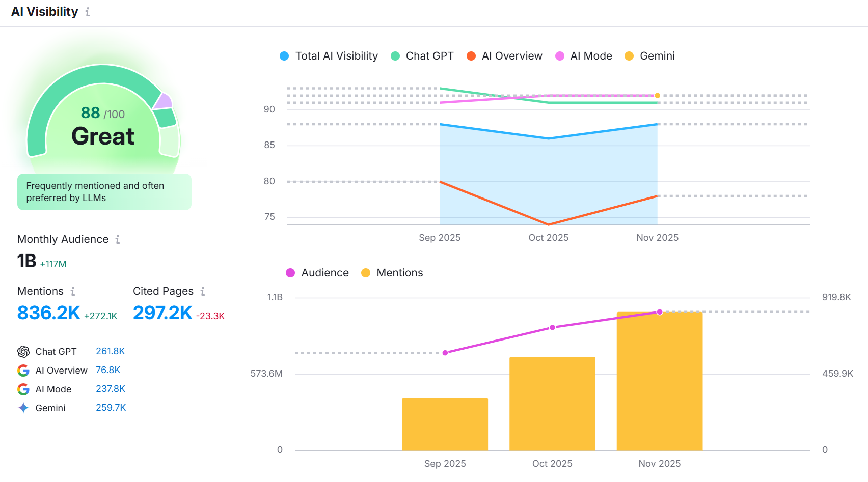This screenshot has height=482, width=868.
Task: Click the info icon beside AI Visibility title
Action: click(88, 12)
